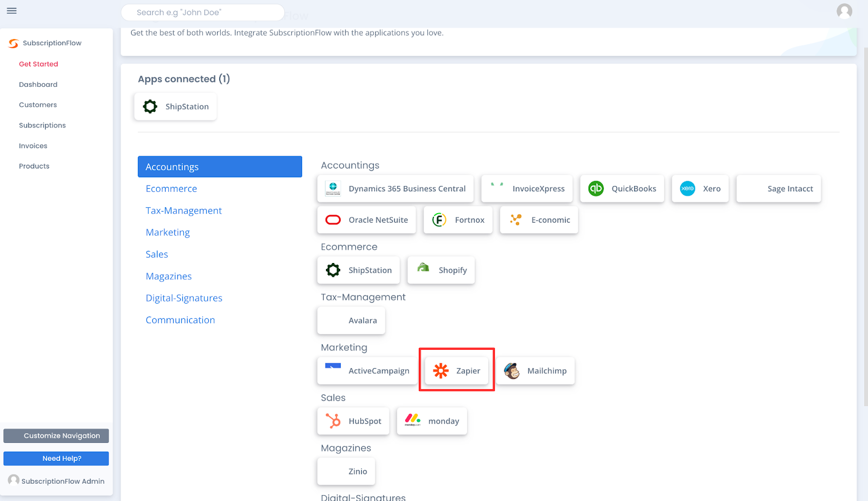The height and width of the screenshot is (501, 868).
Task: Click the Ecommerce ShipStation gear icon
Action: click(333, 270)
